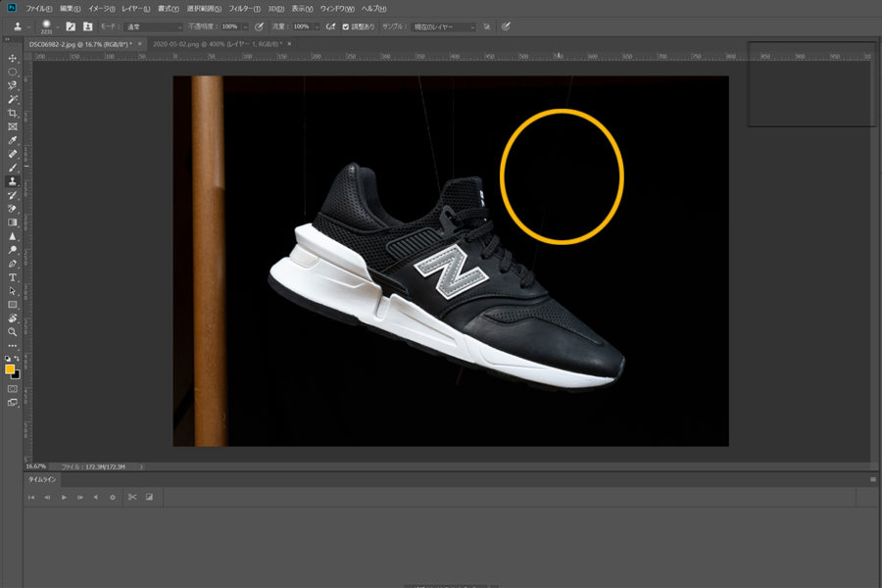Select the Eraser tool
This screenshot has width=882, height=588.
[x=13, y=209]
